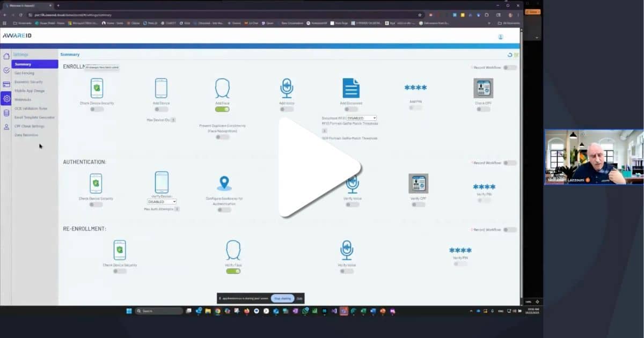Click the database icon in left sidebar
This screenshot has width=644, height=338.
pyautogui.click(x=6, y=113)
